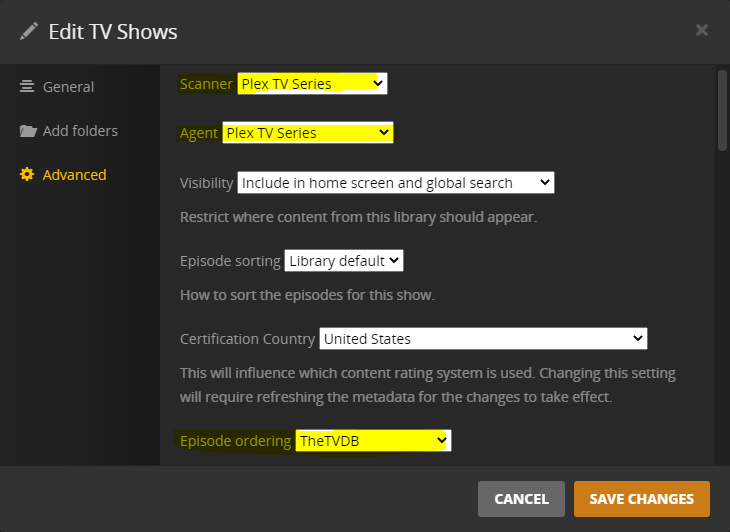Open the Scanner dropdown
This screenshot has width=730, height=532.
[312, 84]
